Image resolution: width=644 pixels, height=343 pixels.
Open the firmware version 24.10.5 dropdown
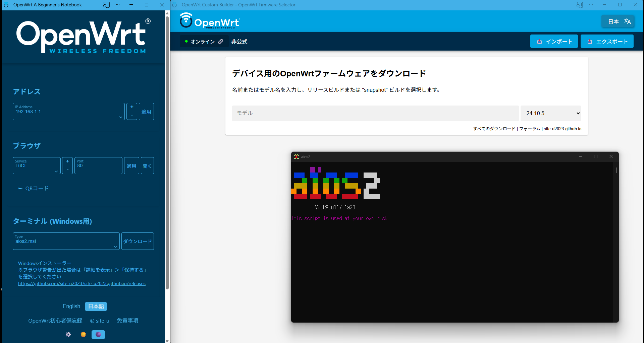[550, 113]
